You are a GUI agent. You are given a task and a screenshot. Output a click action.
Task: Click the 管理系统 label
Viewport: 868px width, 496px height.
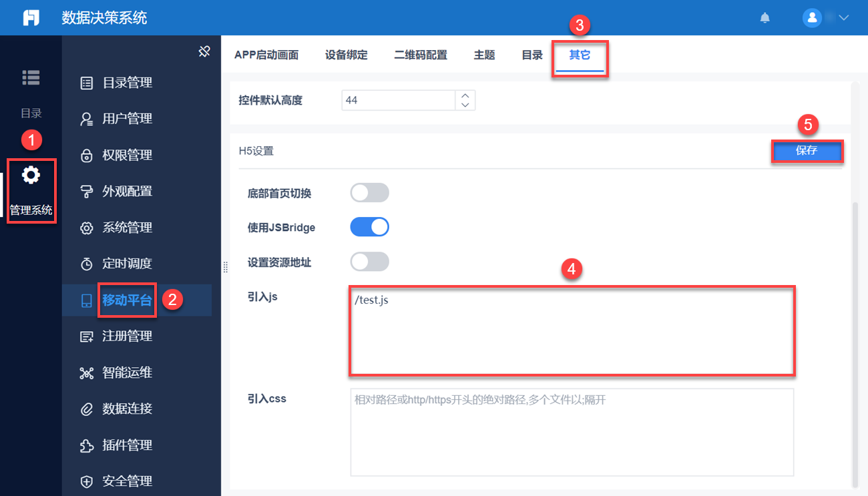coord(31,210)
